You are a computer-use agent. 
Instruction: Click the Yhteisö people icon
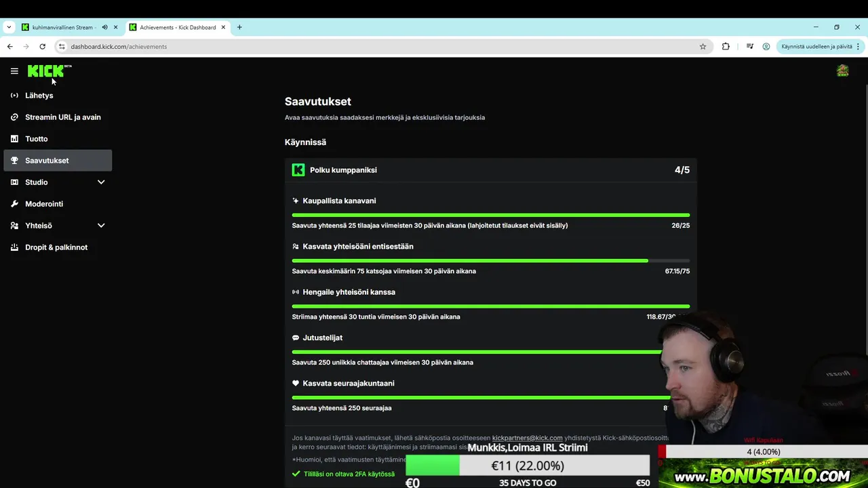[14, 226]
